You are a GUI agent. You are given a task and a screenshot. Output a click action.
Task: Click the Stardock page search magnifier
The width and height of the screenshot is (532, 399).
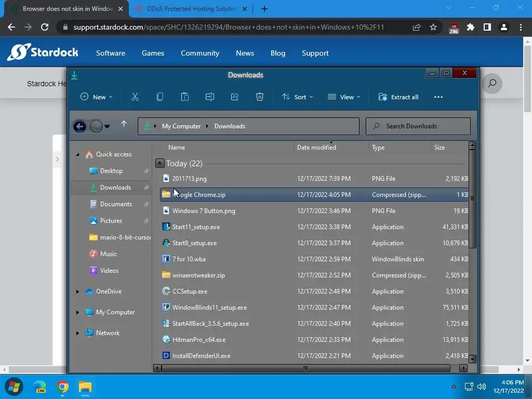click(492, 83)
